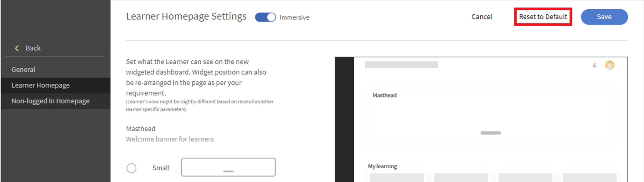Click the last My learning card placeholder
Screen dimensions: 644x182
(589, 177)
